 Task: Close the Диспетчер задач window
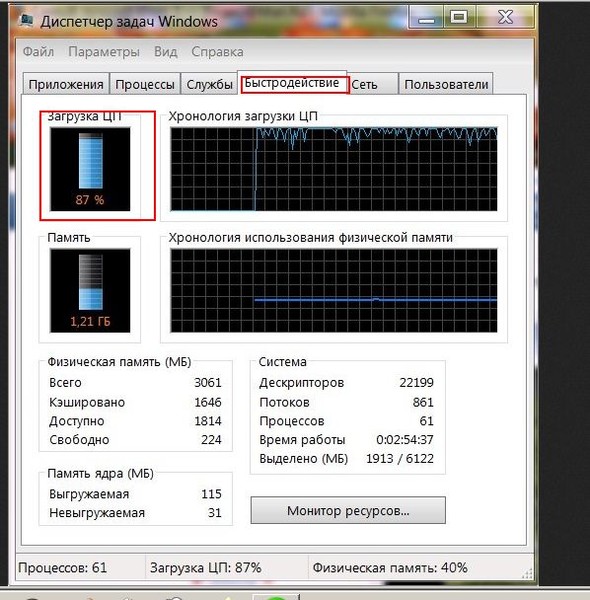pos(505,18)
